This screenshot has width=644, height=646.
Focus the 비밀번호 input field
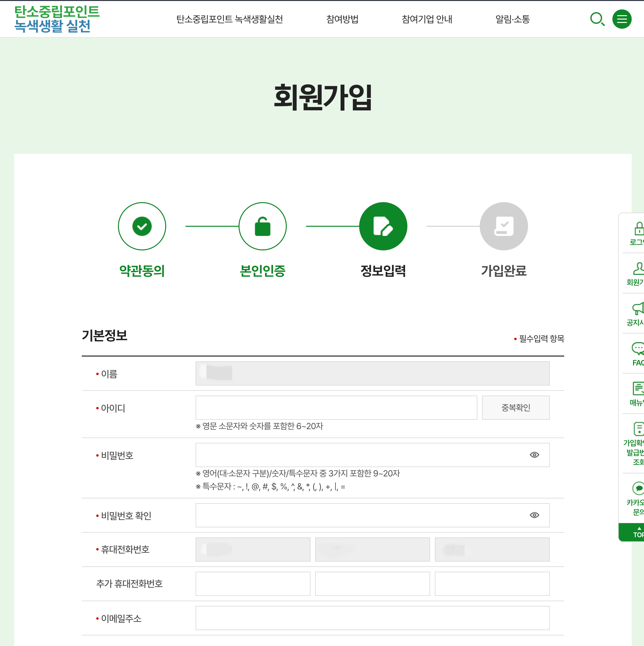pyautogui.click(x=372, y=455)
